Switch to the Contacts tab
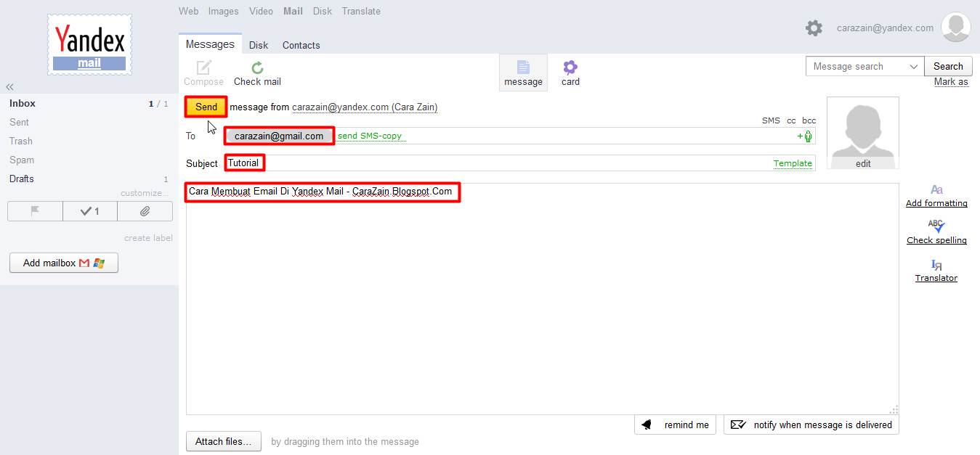 click(x=301, y=45)
